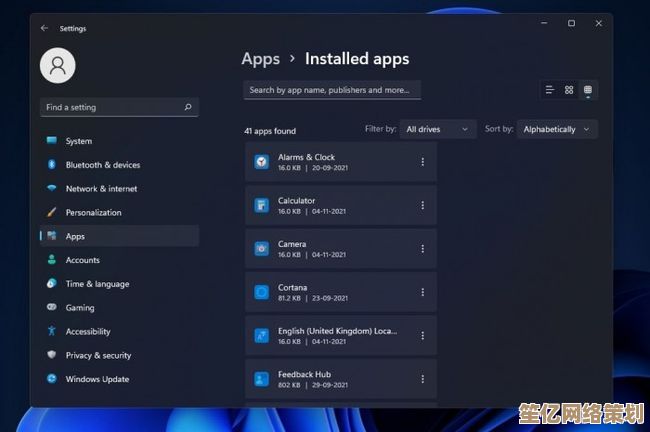
Task: Click the Calculator app icon
Action: 262,205
